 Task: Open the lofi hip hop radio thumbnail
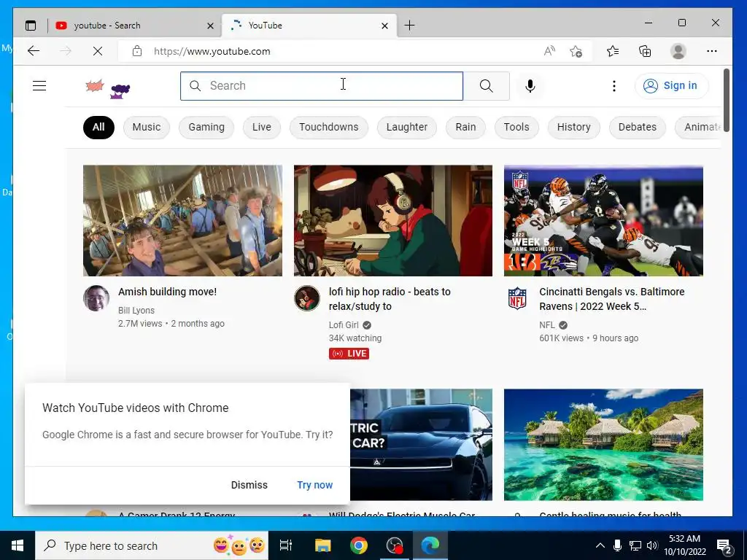tap(393, 220)
